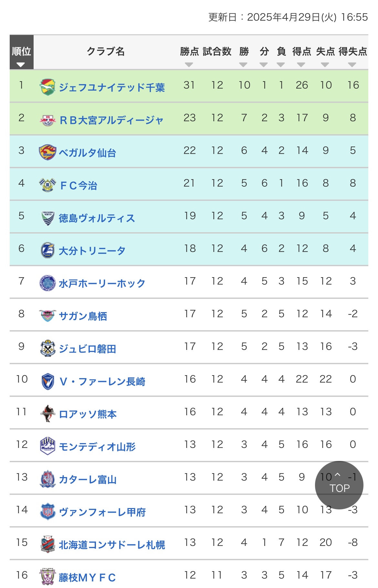The image size is (378, 588).
Task: Click the Roasso Kumamoto horse crest
Action: click(48, 413)
